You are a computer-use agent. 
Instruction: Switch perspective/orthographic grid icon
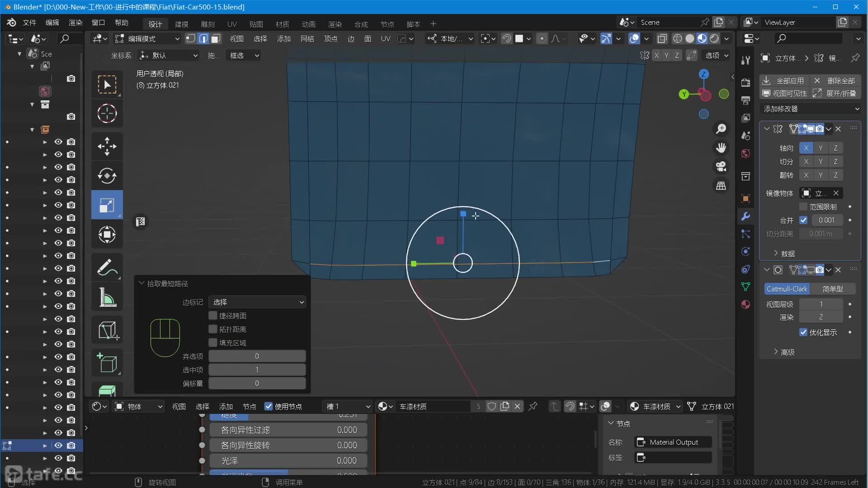(x=721, y=186)
